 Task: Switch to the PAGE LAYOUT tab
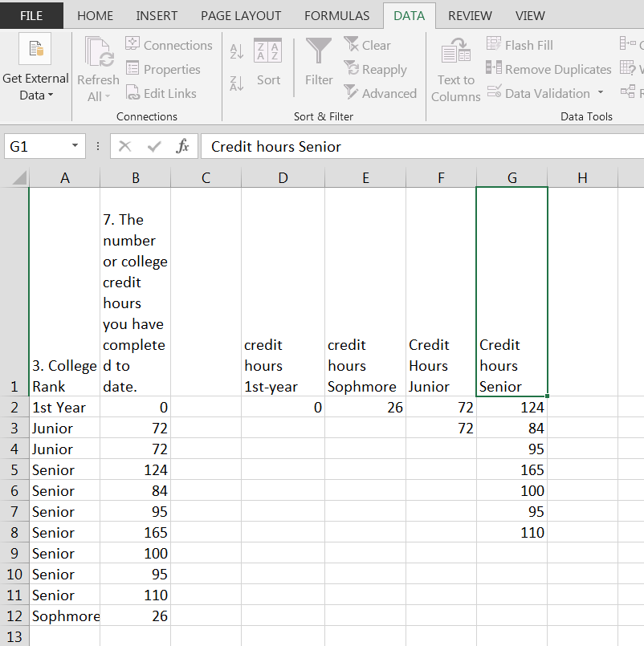pyautogui.click(x=241, y=16)
